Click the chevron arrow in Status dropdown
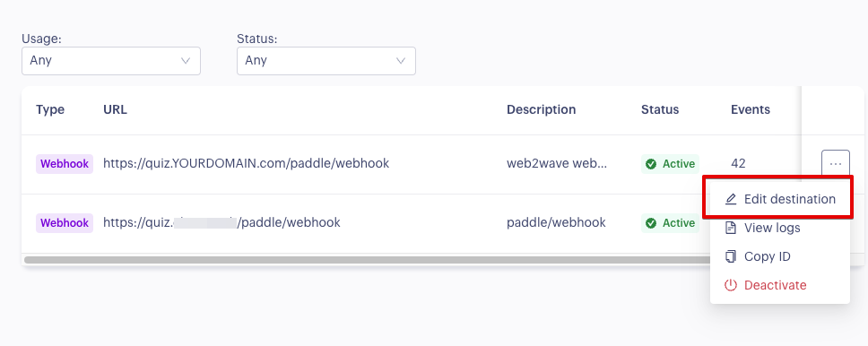Screen dimensions: 868x346 pos(402,61)
